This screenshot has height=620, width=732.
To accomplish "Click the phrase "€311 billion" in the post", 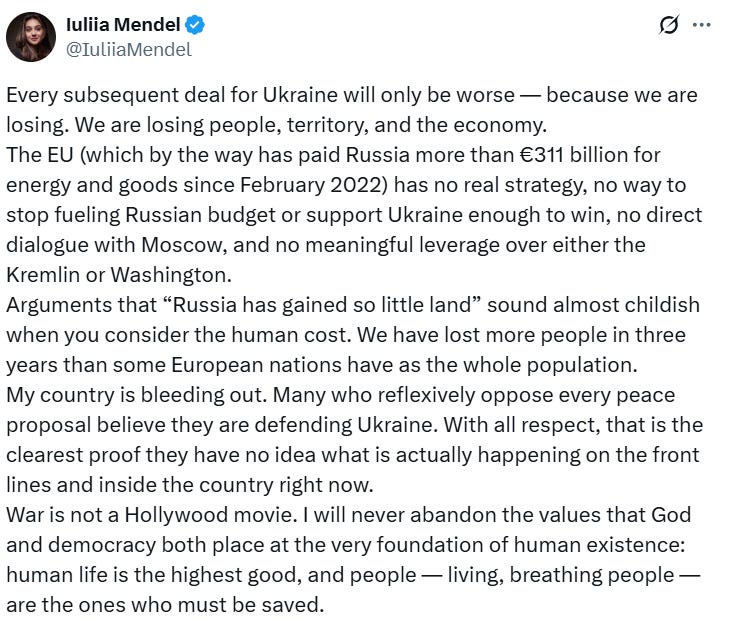I will click(575, 155).
